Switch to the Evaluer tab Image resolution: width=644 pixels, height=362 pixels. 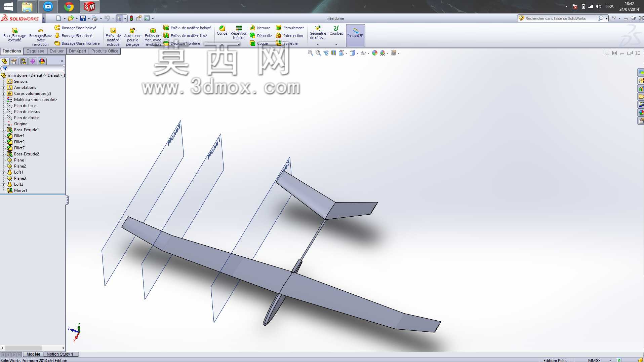tap(56, 51)
